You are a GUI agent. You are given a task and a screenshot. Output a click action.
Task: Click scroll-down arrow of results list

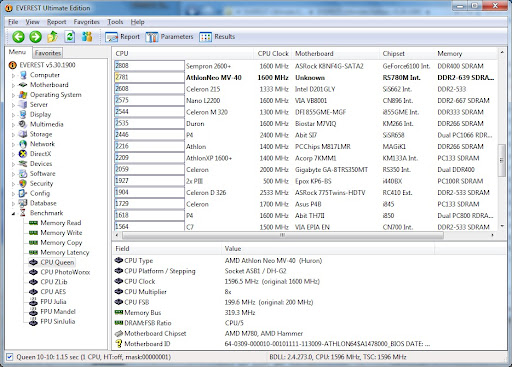(x=502, y=226)
